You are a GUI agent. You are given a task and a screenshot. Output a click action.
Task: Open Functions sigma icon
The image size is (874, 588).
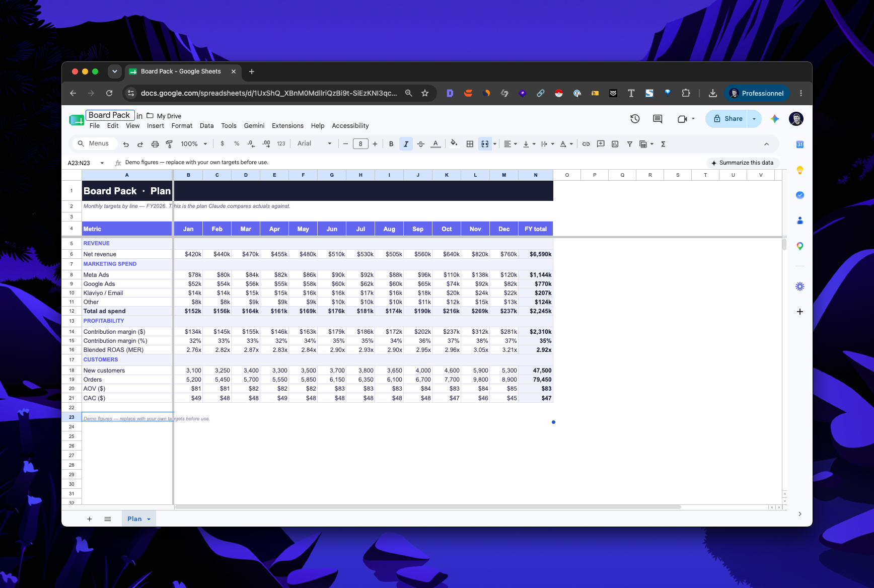663,144
